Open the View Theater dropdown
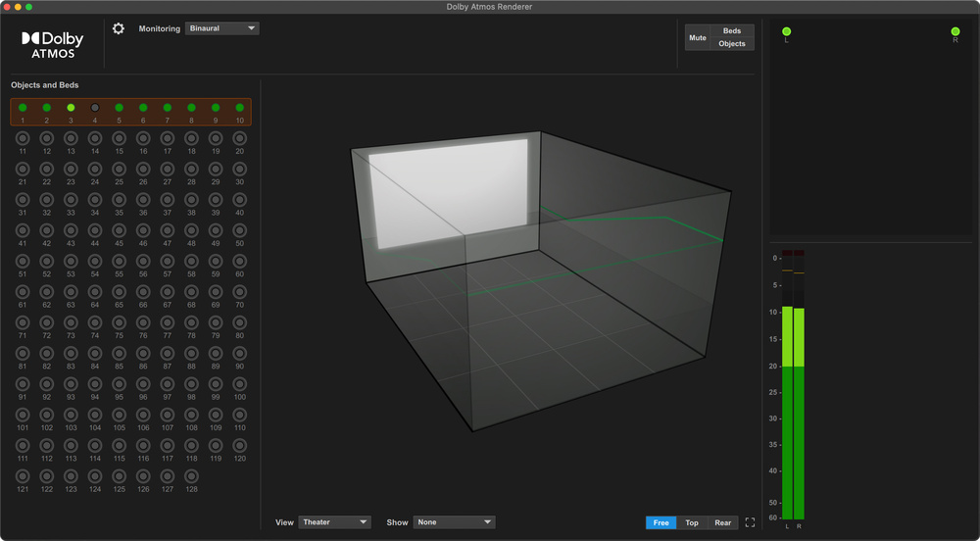This screenshot has height=541, width=980. coord(335,522)
